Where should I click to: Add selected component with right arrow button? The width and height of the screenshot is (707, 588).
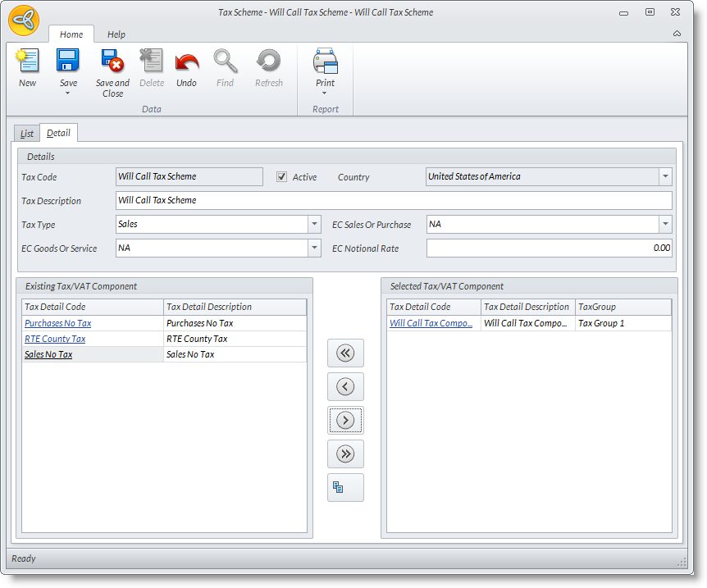point(345,421)
